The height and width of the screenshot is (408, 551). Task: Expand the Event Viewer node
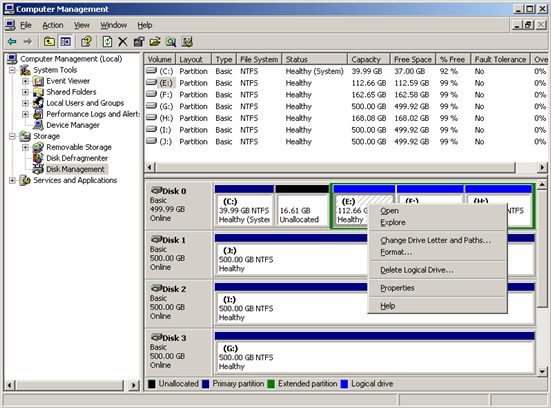pyautogui.click(x=25, y=81)
